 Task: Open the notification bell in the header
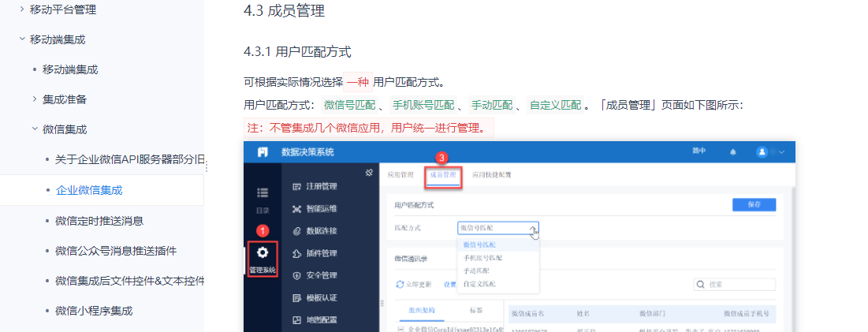[733, 151]
